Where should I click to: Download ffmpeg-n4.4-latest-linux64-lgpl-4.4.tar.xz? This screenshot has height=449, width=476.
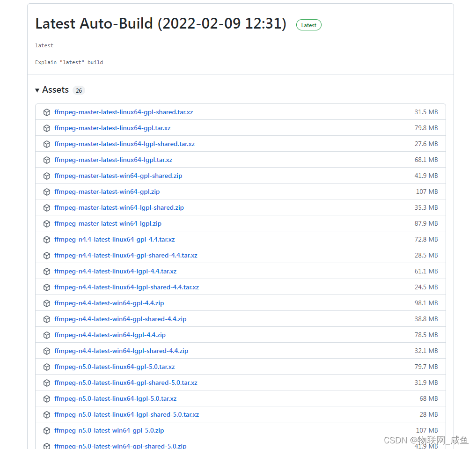pyautogui.click(x=115, y=271)
